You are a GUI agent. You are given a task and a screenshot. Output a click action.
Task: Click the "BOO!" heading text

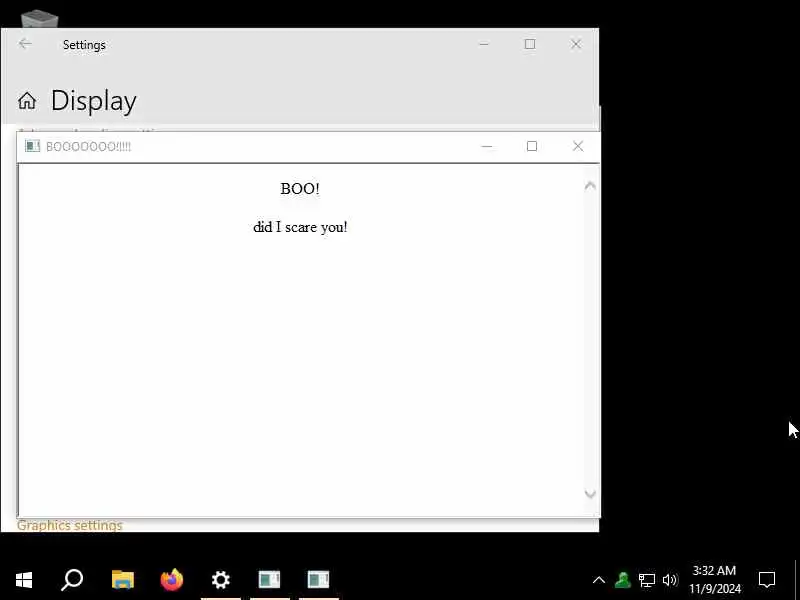click(x=300, y=189)
